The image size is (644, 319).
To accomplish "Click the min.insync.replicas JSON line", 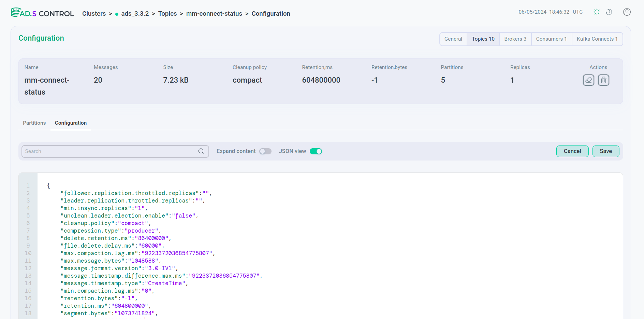I will [x=104, y=208].
